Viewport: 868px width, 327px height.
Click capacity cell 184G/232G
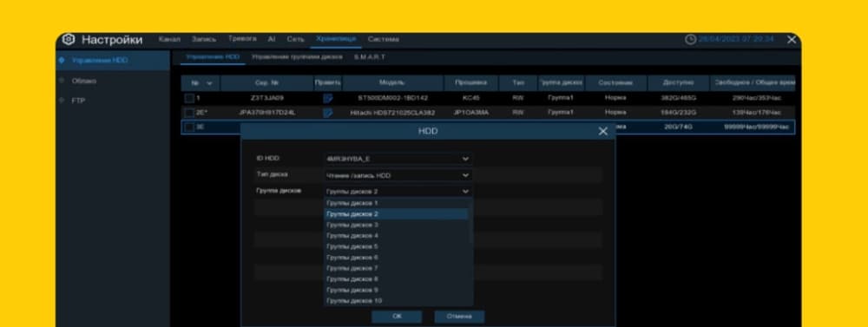[678, 113]
